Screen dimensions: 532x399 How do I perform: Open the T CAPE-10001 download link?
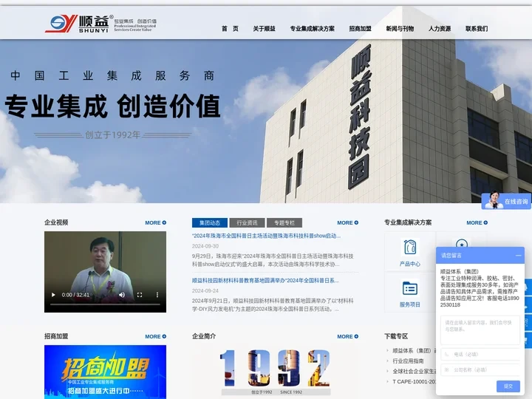click(414, 381)
